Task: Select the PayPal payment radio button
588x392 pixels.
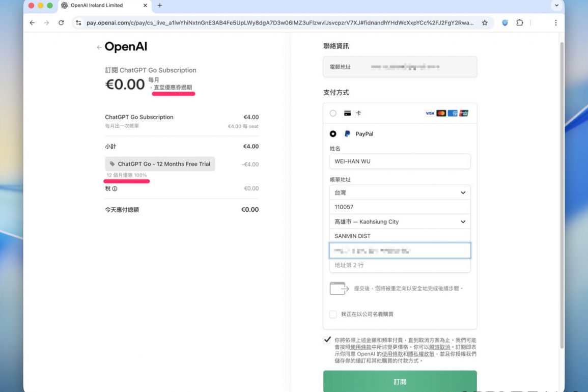Action: click(333, 134)
